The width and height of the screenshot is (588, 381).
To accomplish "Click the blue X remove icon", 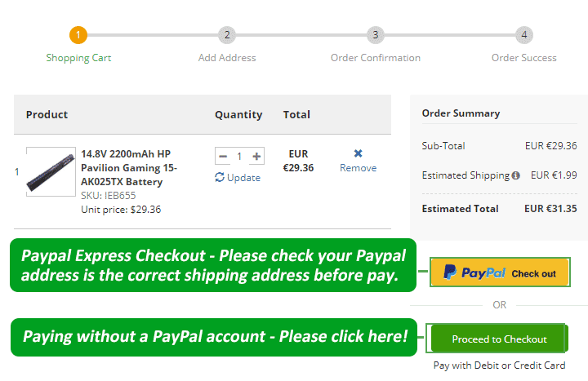I will [358, 153].
